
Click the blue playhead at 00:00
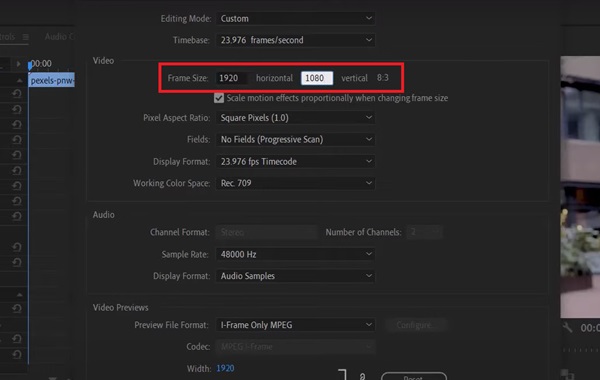(x=30, y=66)
